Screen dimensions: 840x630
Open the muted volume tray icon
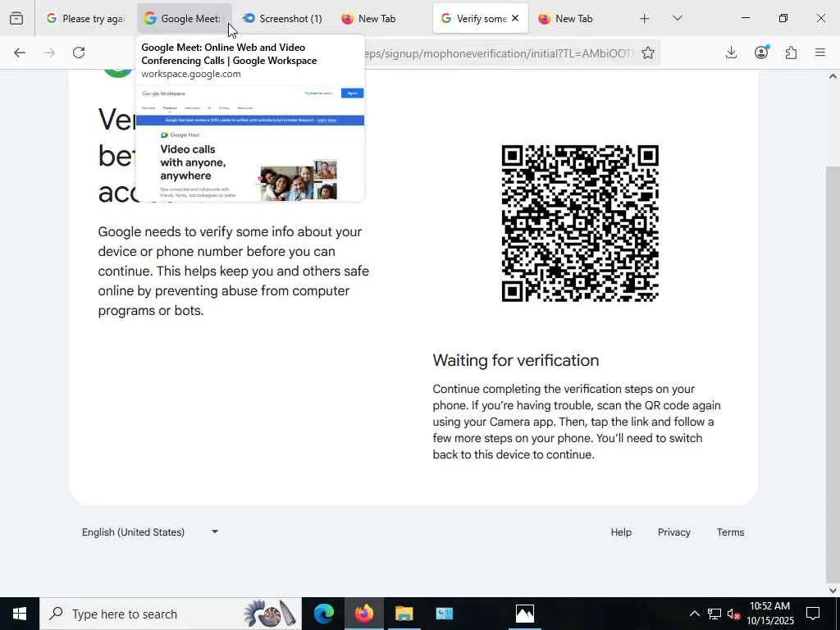733,614
